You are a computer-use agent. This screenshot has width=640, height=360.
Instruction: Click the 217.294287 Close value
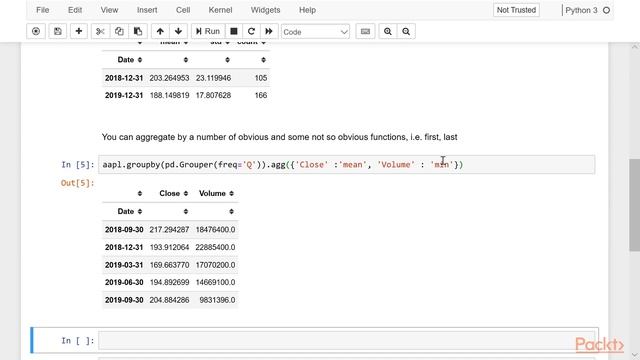tap(169, 230)
